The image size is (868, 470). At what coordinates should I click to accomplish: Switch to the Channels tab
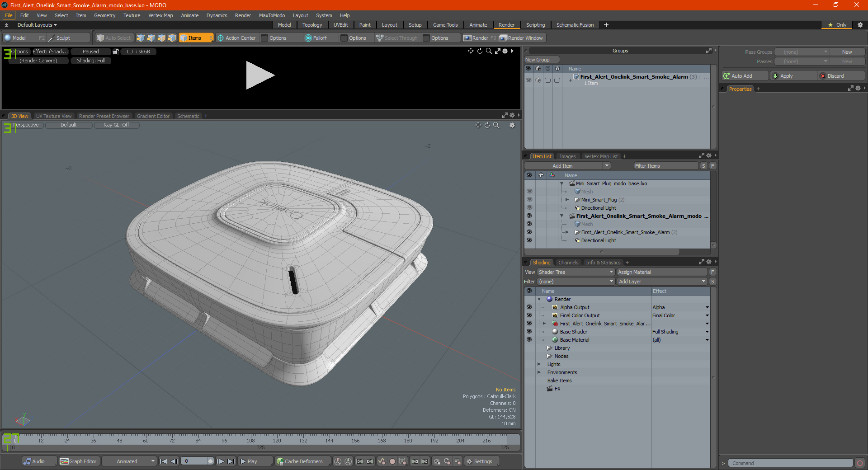point(568,263)
